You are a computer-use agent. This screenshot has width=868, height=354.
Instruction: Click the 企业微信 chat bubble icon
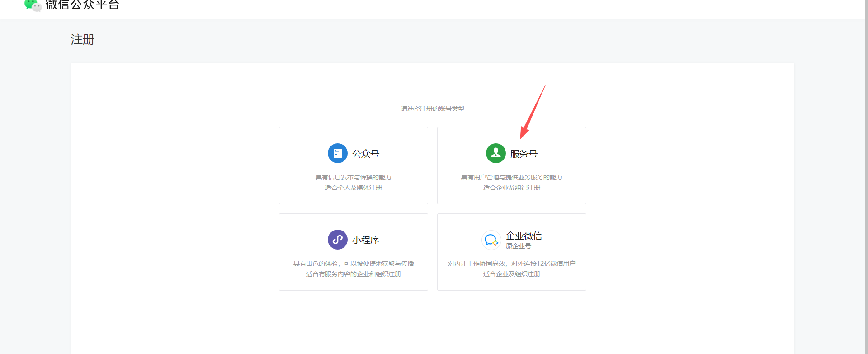click(x=491, y=240)
